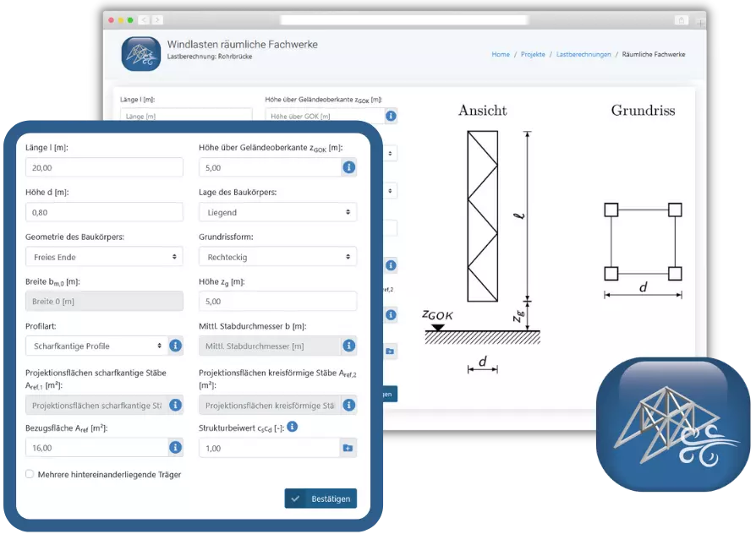Screen dimensions: 756x534
Task: Click the large truss wind app icon
Action: (x=672, y=424)
